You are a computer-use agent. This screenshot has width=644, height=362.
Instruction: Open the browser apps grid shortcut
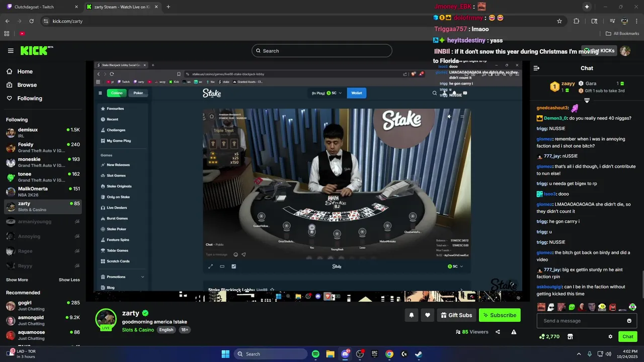(7, 34)
